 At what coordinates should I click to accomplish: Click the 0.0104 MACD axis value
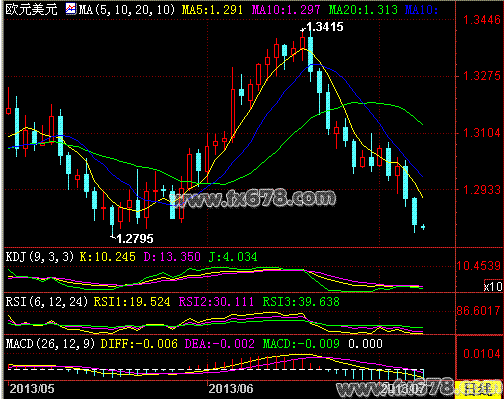[x=482, y=353]
